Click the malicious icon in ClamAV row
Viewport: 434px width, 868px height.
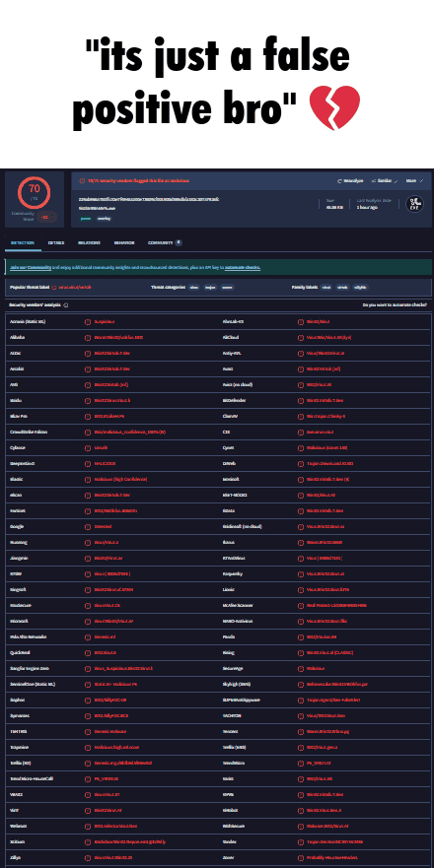click(x=301, y=417)
